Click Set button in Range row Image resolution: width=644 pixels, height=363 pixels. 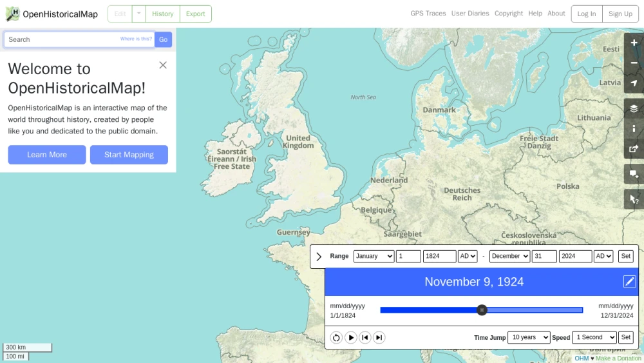tap(625, 256)
